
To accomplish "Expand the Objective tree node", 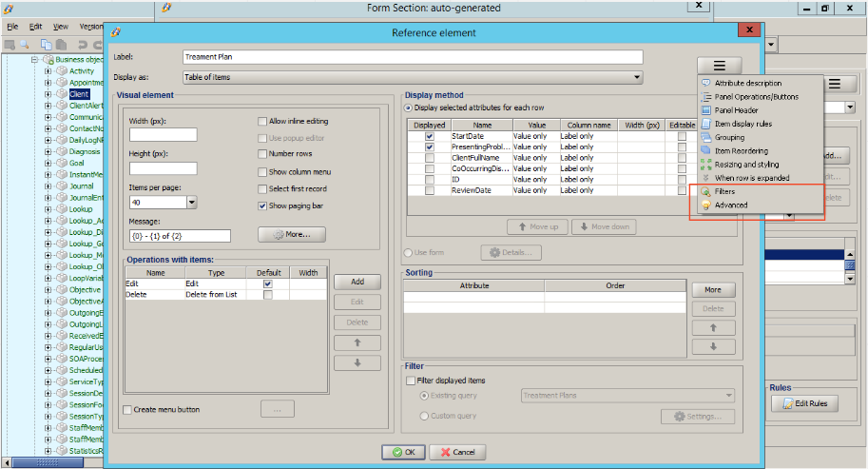I will (48, 289).
